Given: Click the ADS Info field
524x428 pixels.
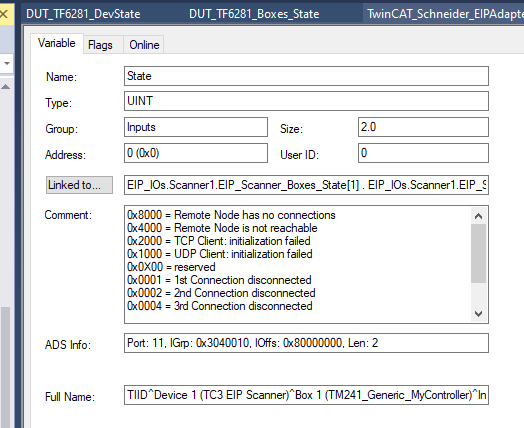Looking at the screenshot, I should point(306,343).
